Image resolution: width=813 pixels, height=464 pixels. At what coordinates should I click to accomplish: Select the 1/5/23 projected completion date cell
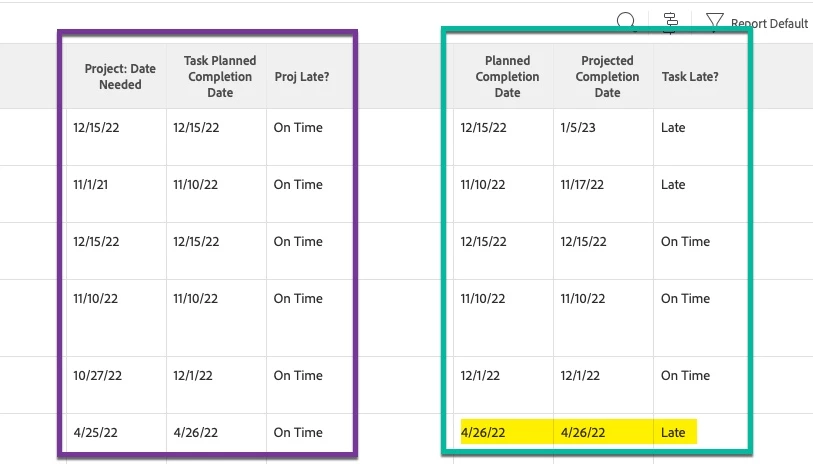(578, 128)
